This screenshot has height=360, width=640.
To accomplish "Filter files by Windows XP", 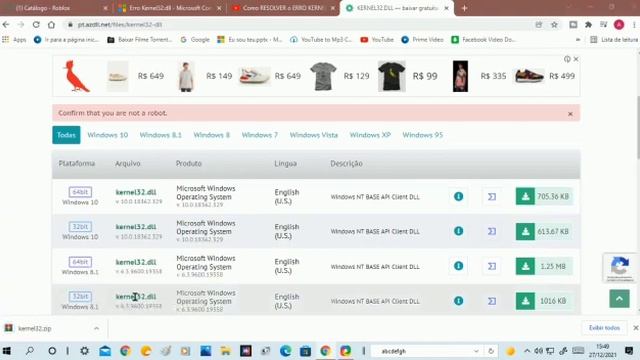I will click(370, 135).
